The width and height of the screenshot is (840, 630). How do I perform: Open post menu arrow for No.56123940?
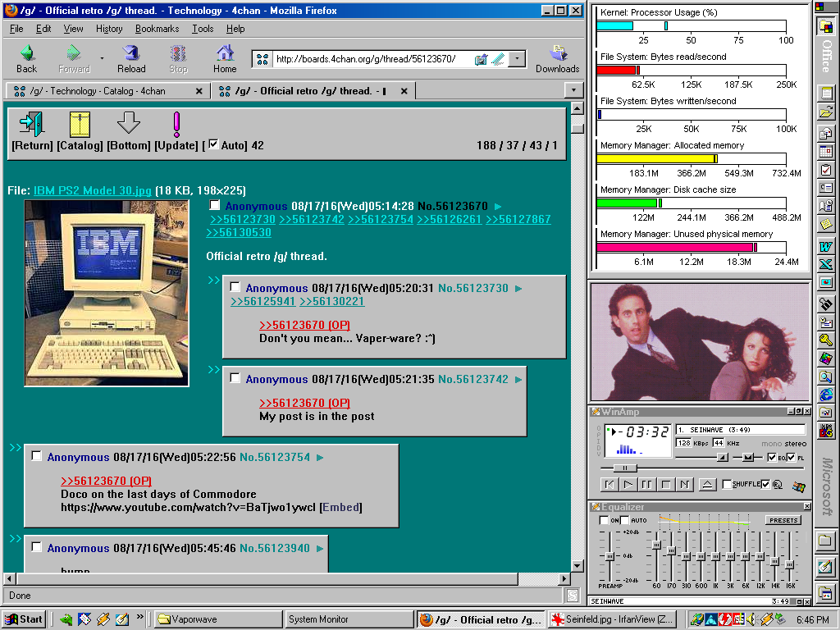click(x=321, y=549)
